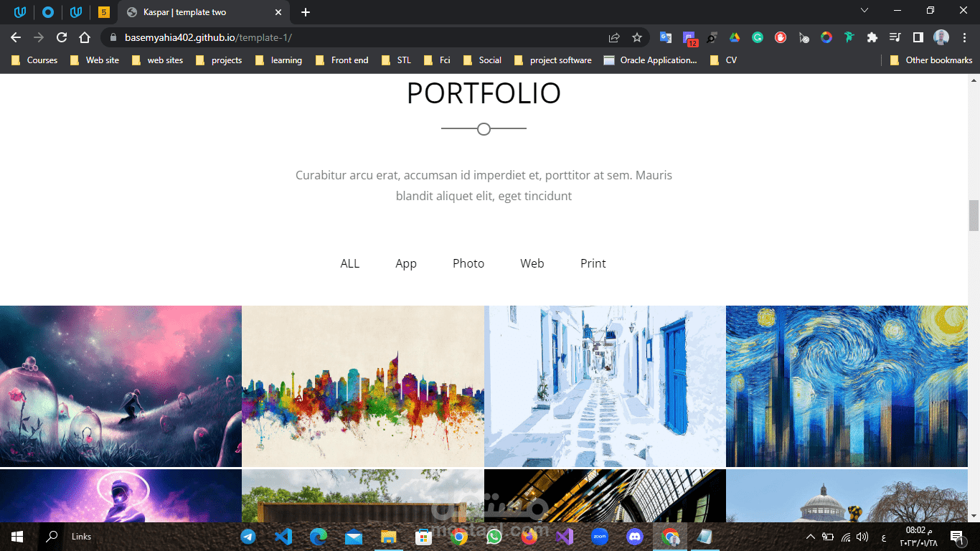Open the Google Drive extension icon
Screen dimensions: 980x551
pyautogui.click(x=735, y=37)
